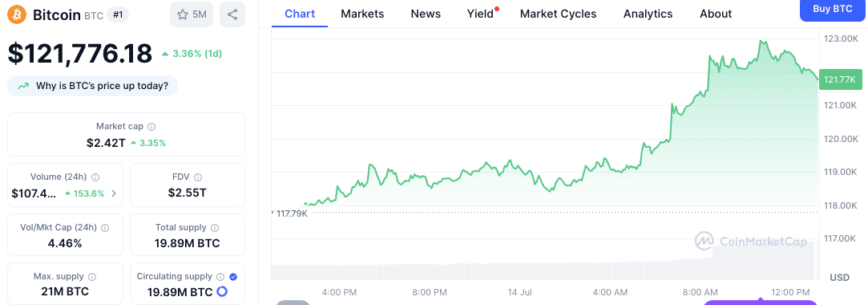Add Bitcoin to watchlist with star
This screenshot has width=868, height=305.
[192, 14]
